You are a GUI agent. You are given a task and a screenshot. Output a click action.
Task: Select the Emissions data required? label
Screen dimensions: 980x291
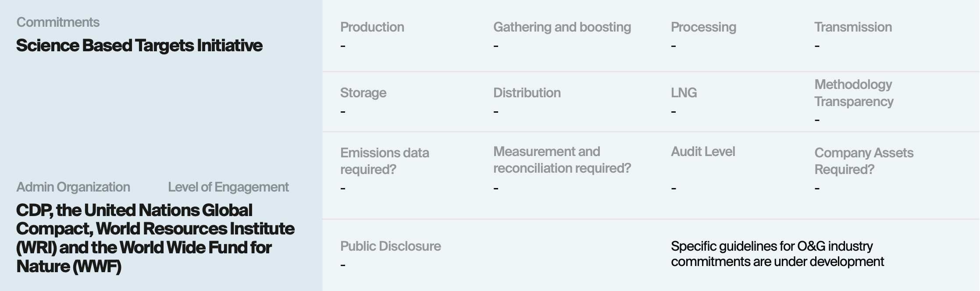(385, 161)
